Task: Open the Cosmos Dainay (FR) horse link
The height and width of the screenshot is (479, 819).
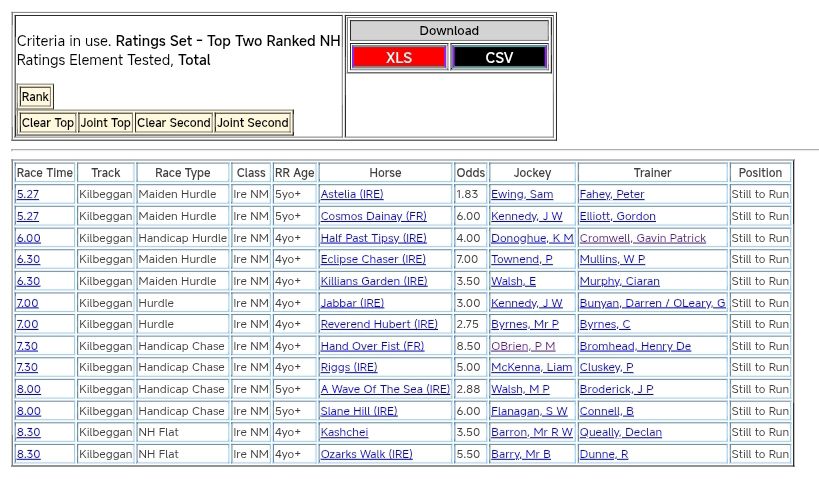Action: [x=373, y=216]
